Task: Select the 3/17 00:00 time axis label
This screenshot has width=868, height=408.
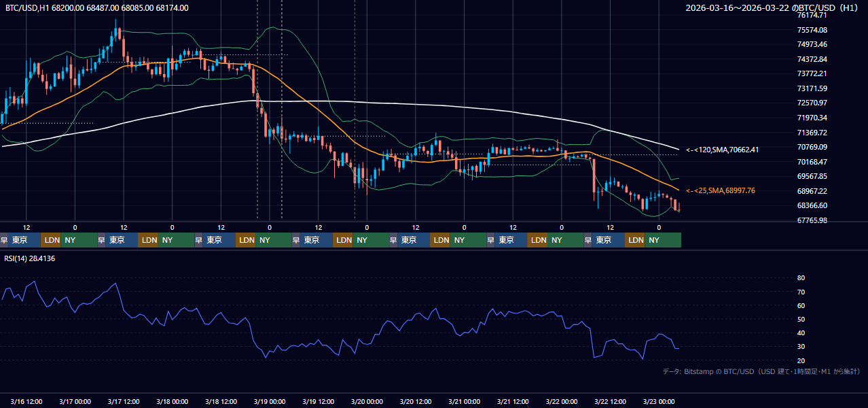Action: [75, 401]
